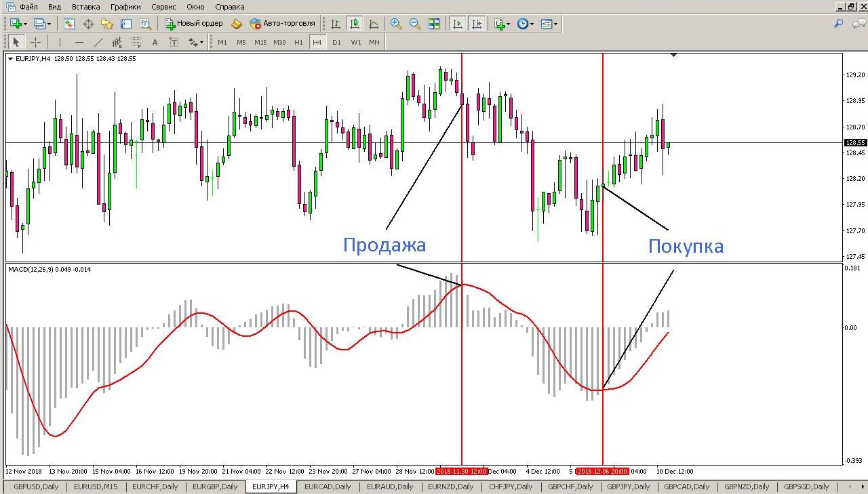Switch chart to candlesticks
This screenshot has height=494, width=868.
(x=355, y=24)
